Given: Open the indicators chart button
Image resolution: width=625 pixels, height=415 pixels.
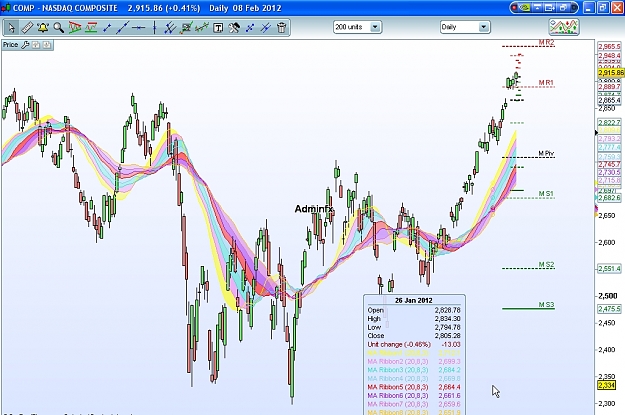Looking at the screenshot, I should pyautogui.click(x=564, y=27).
